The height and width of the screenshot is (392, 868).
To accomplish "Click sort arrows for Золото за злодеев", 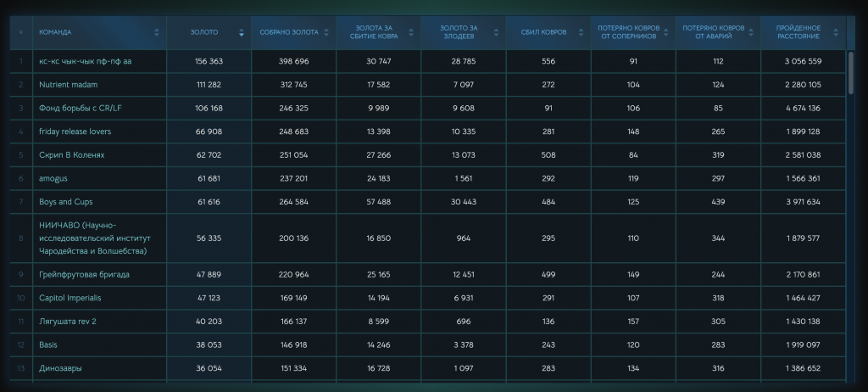I will pyautogui.click(x=497, y=32).
